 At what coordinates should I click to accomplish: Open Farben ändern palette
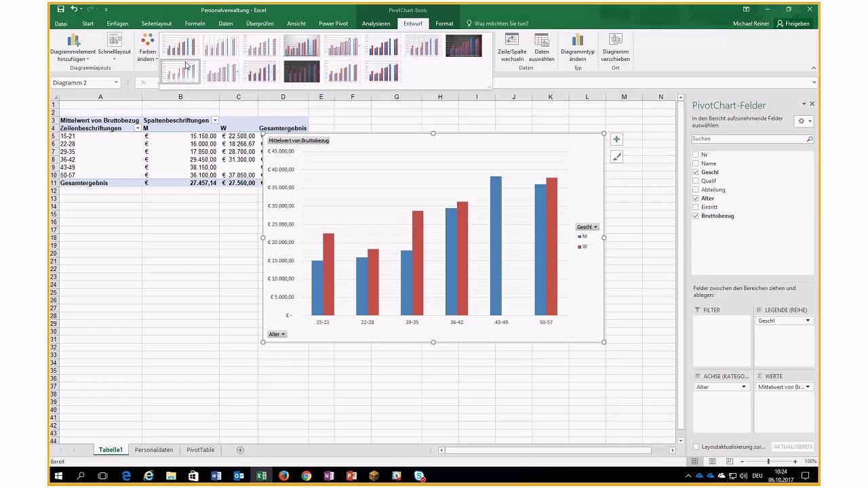tap(147, 47)
